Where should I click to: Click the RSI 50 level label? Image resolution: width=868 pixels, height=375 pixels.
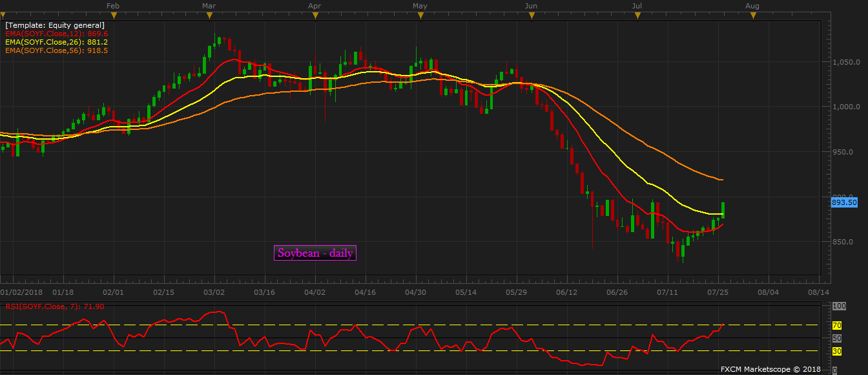[x=837, y=338]
